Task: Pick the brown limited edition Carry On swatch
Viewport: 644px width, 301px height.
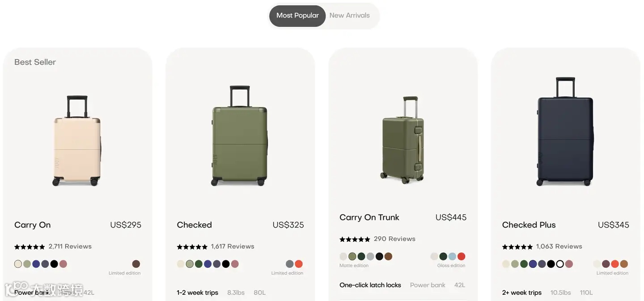Action: point(136,264)
